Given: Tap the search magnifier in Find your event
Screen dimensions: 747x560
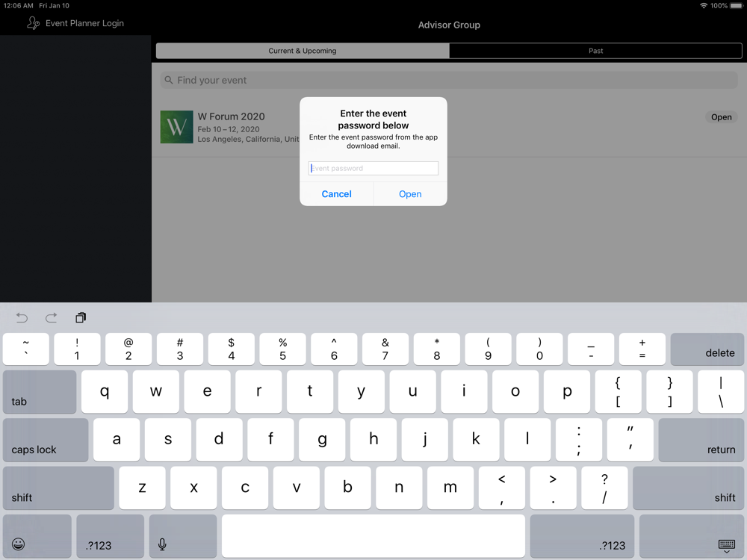Looking at the screenshot, I should 169,80.
